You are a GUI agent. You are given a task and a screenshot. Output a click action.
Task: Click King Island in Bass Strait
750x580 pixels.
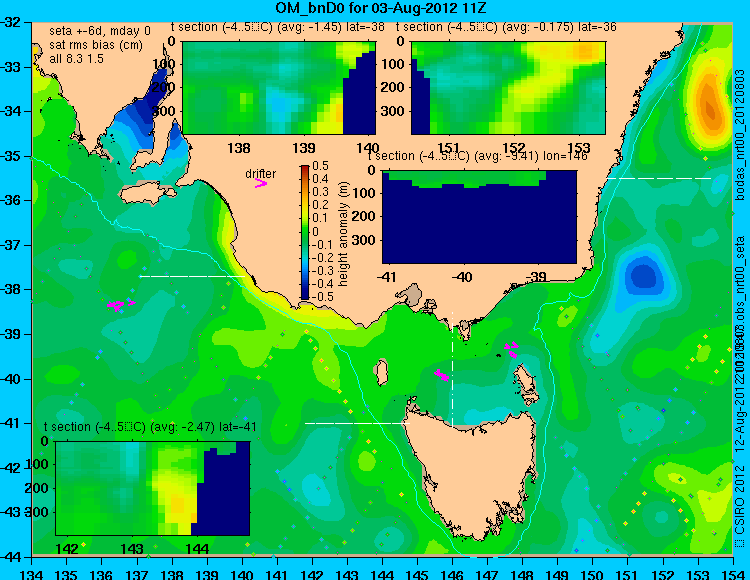click(x=381, y=372)
